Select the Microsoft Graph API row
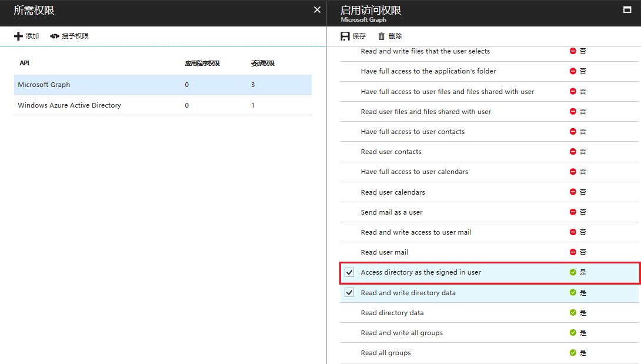This screenshot has width=641, height=364. coord(44,85)
